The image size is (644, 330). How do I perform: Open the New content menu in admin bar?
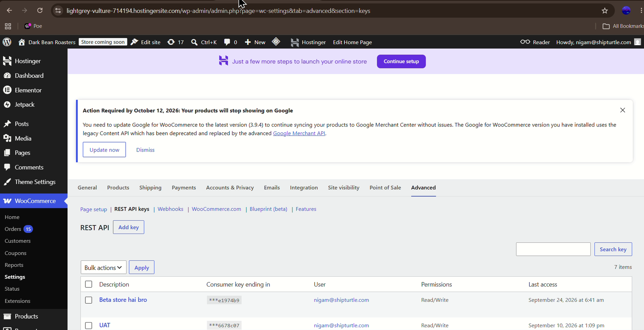pyautogui.click(x=255, y=42)
